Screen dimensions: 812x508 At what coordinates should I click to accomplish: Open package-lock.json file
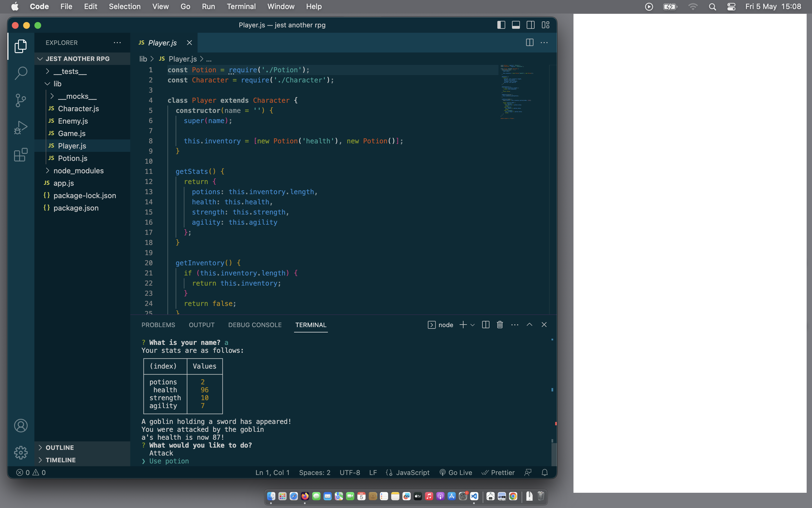82,196
